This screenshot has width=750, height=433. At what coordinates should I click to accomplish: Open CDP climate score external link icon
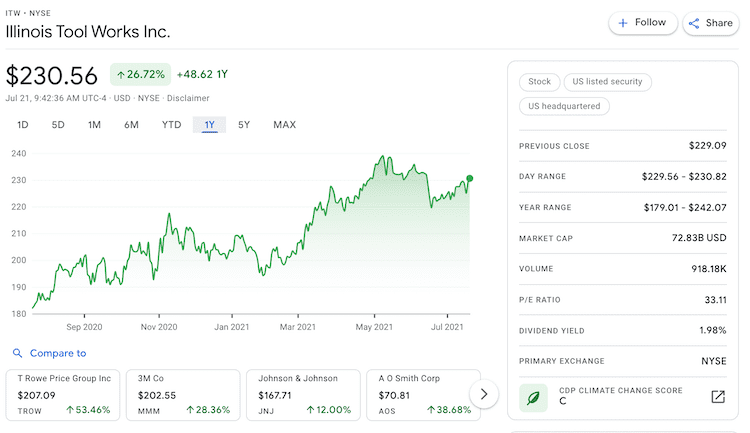[x=718, y=397]
